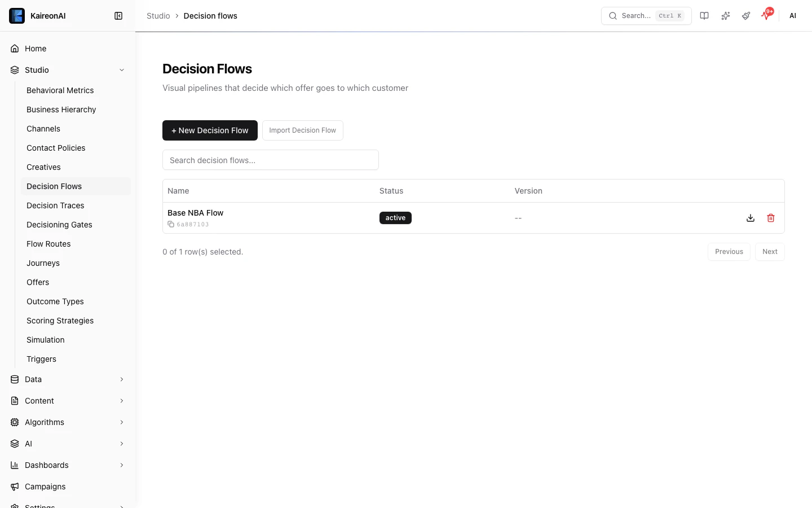Click Import Decision Flow button

coord(303,130)
